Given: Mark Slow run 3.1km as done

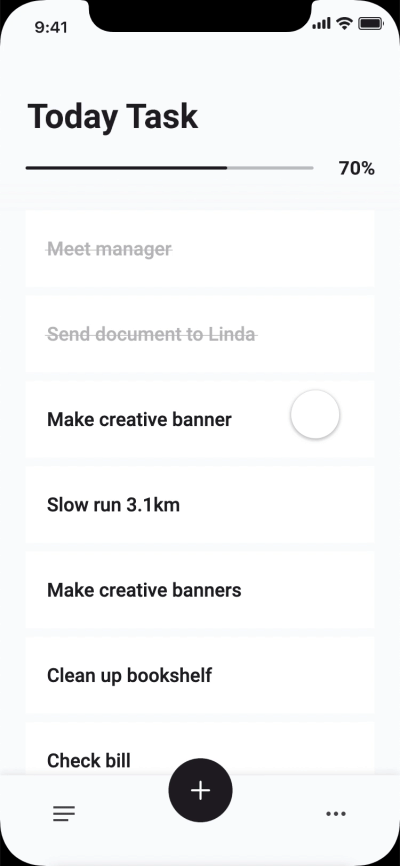Looking at the screenshot, I should pos(200,504).
